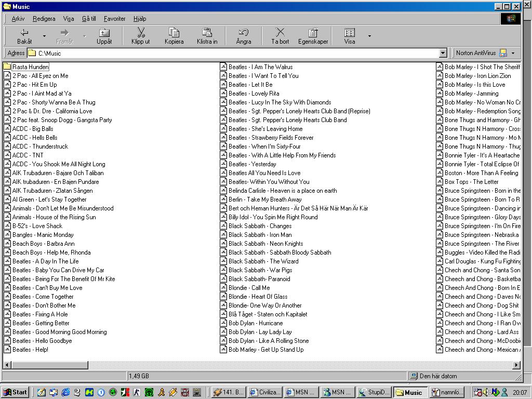Open the address bar dropdown list
The image size is (532, 399).
click(443, 54)
